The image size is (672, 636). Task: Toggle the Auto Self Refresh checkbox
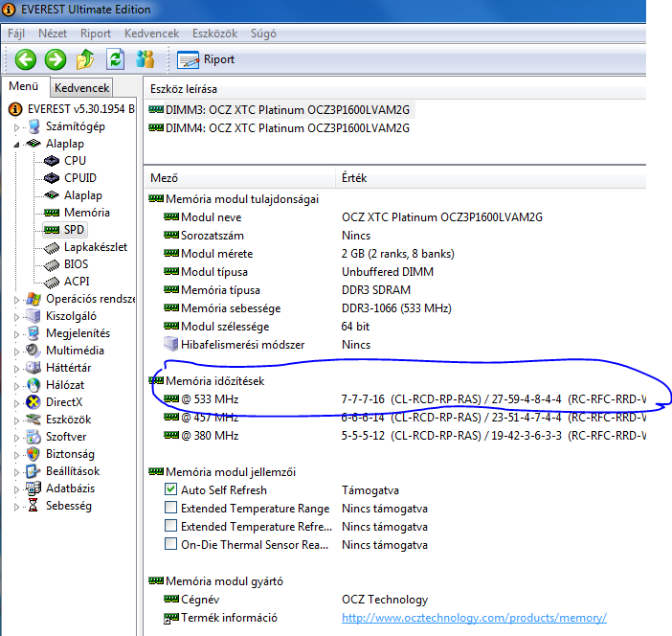[x=170, y=489]
